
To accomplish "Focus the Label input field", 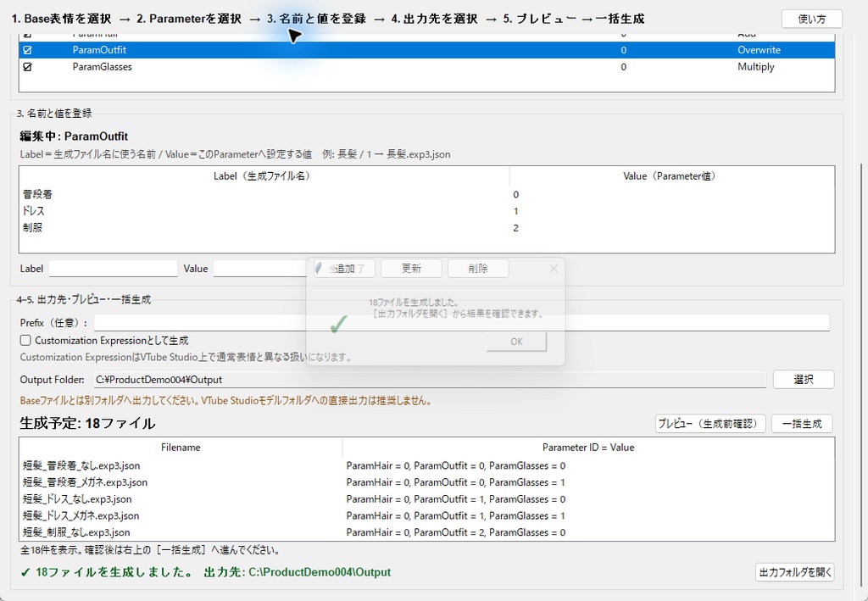I will 113,269.
